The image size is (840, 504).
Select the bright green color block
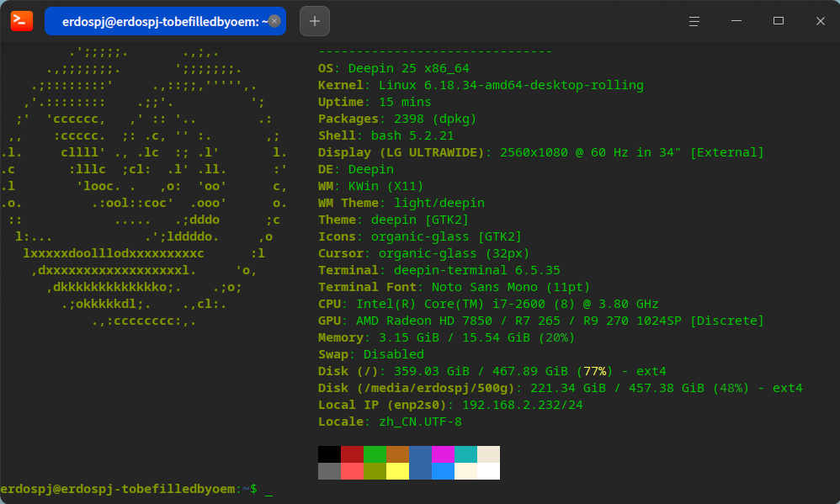[375, 454]
